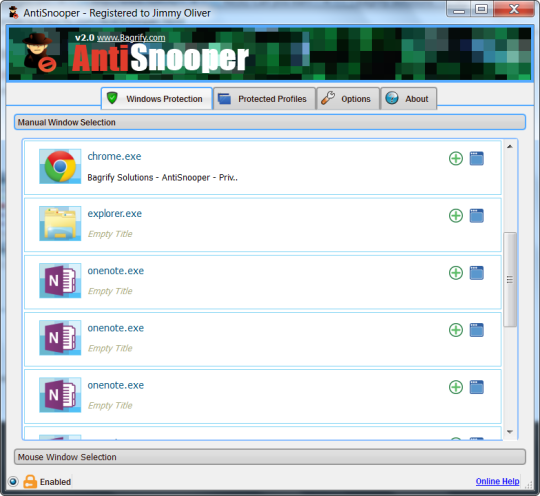Click the scroll down arrow of the window list

510,432
